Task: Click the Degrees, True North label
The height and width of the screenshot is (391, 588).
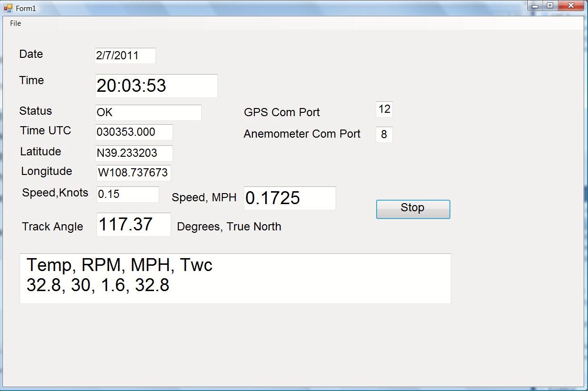Action: (x=229, y=227)
